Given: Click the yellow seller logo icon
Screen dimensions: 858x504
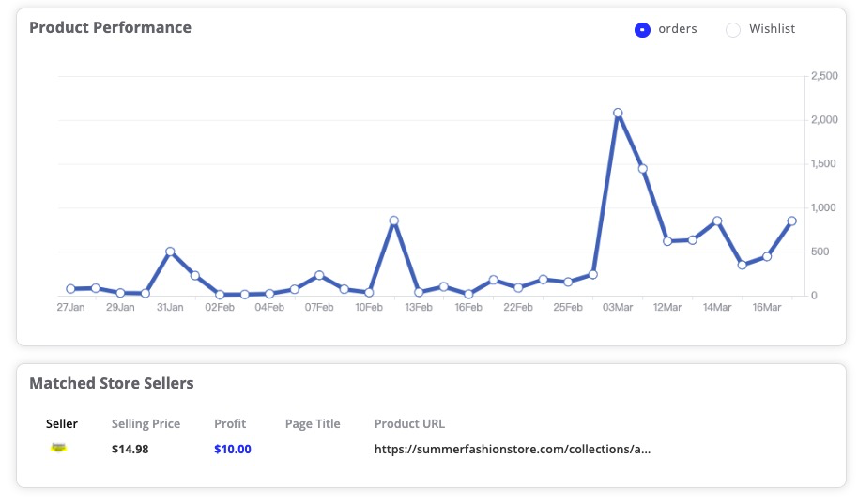Looking at the screenshot, I should click(x=58, y=448).
